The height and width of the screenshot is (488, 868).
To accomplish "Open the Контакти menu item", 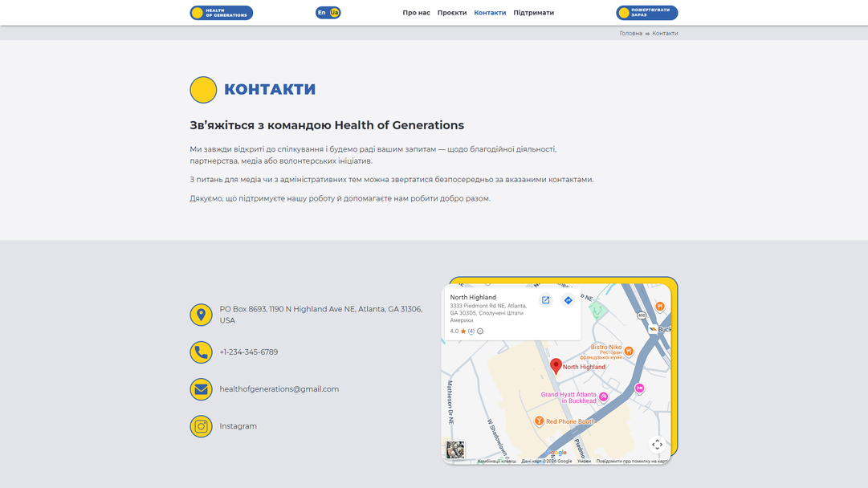I will tap(490, 13).
